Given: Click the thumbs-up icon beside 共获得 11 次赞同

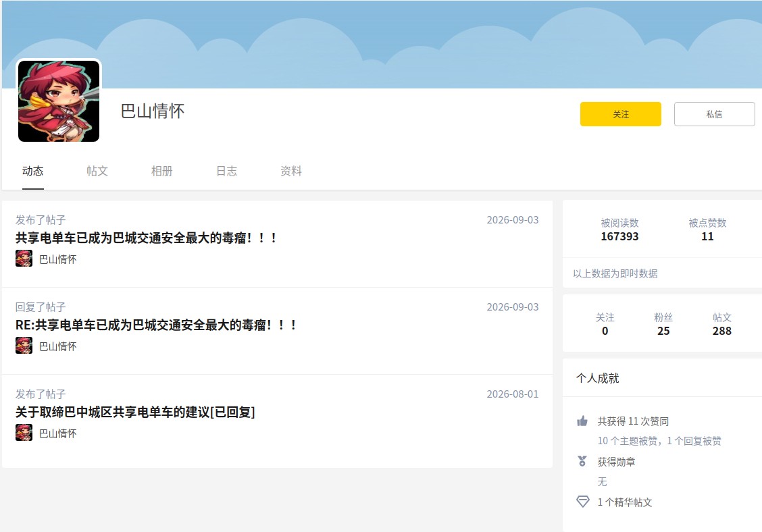Looking at the screenshot, I should click(582, 421).
